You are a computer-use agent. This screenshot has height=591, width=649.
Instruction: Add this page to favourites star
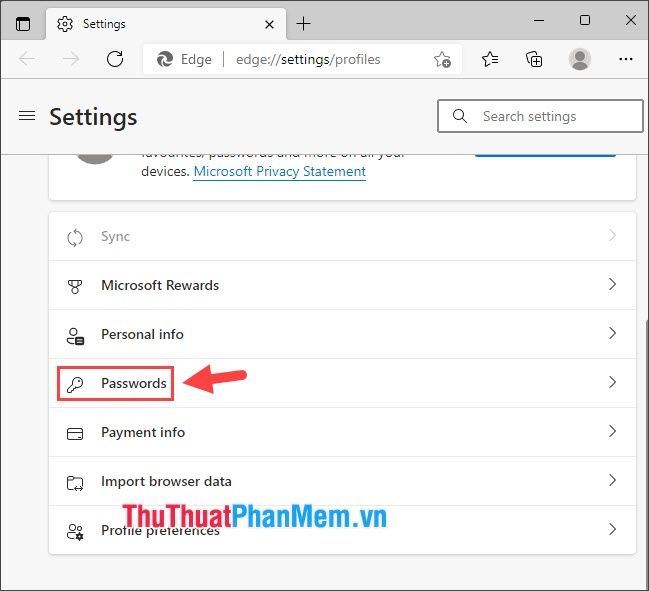coord(442,60)
